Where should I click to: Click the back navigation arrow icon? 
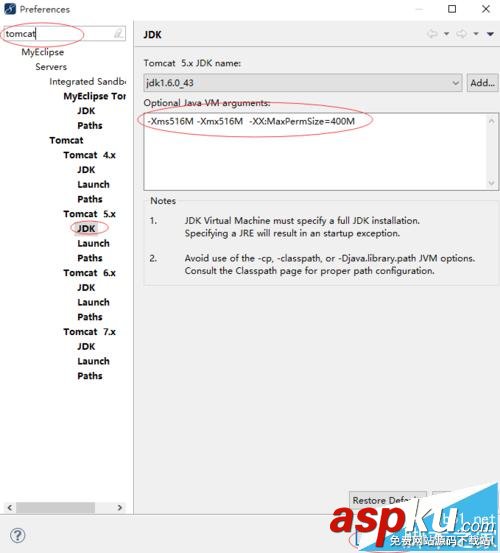[x=432, y=34]
